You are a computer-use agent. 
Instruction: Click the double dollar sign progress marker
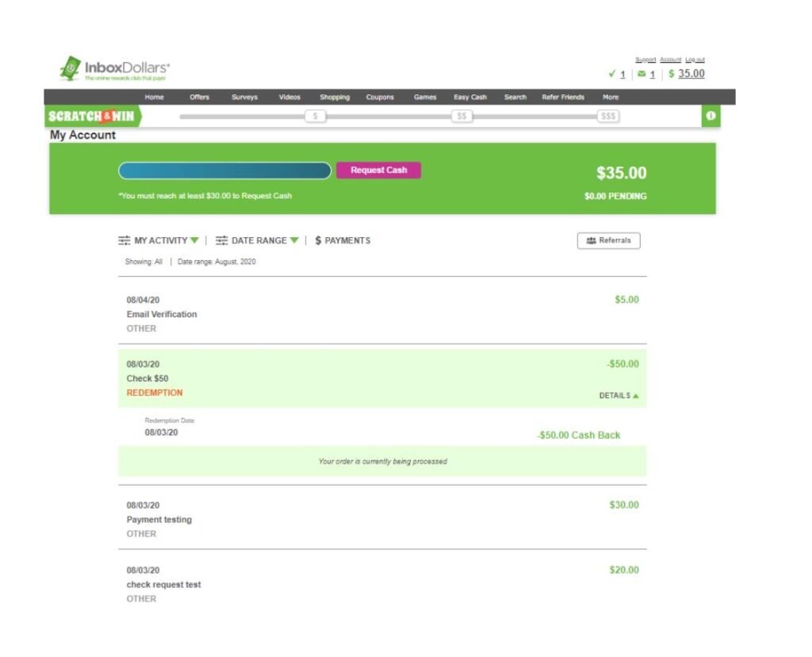(x=462, y=117)
